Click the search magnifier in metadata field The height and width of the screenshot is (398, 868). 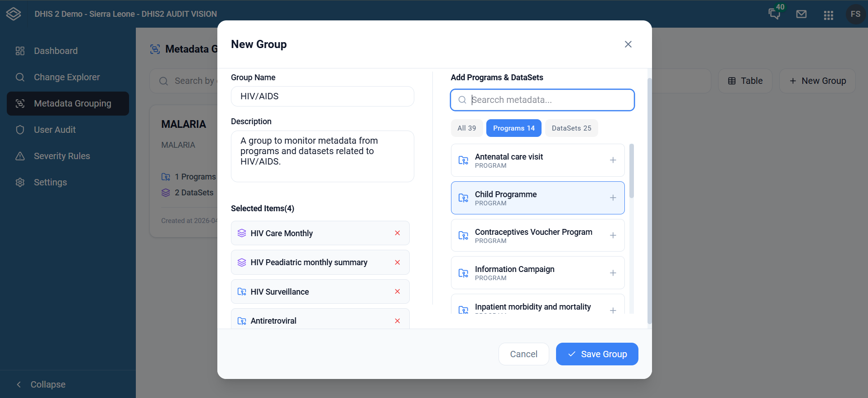[462, 100]
